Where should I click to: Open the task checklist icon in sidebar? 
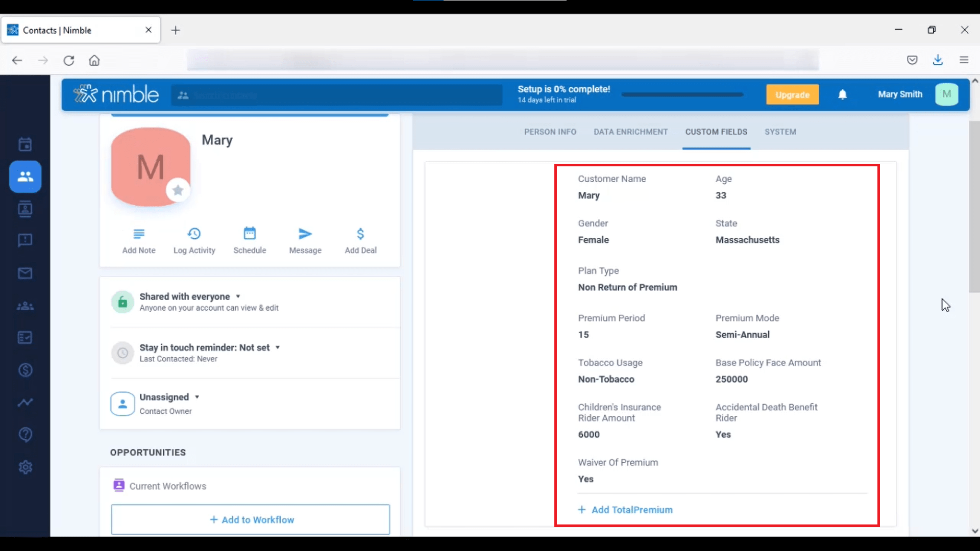25,338
